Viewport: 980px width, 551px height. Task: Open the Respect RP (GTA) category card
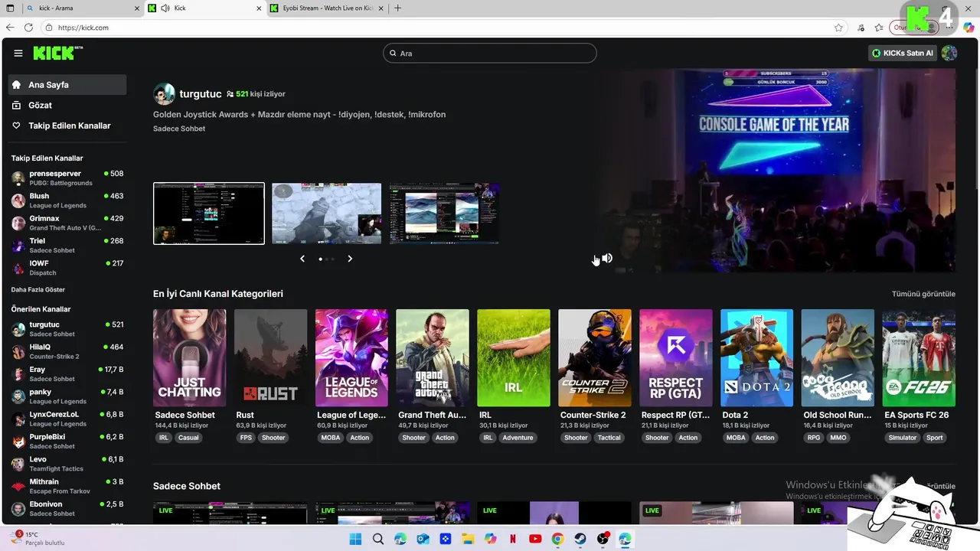tap(676, 357)
